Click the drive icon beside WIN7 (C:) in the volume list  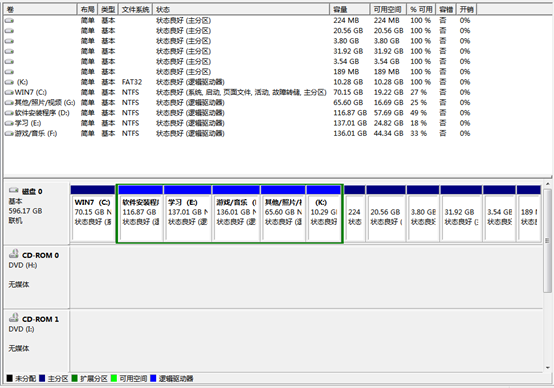tap(9, 93)
